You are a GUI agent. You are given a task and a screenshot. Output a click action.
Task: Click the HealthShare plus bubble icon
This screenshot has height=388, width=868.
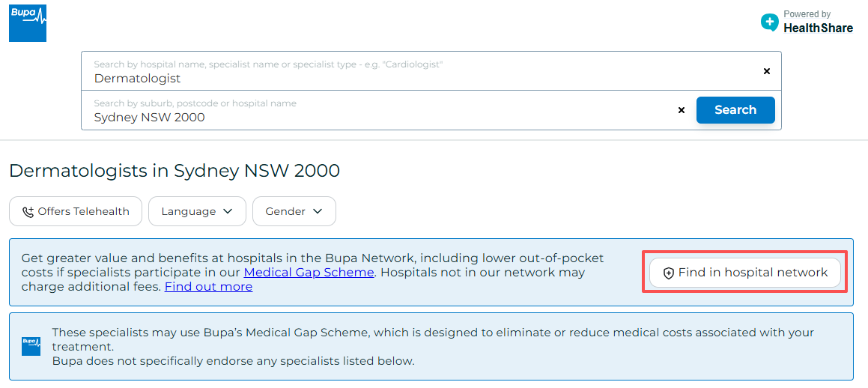tap(769, 22)
